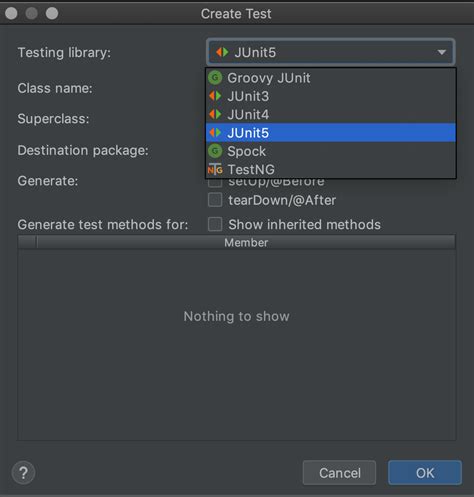Screen dimensions: 474x497
Task: Click the JUnit4 arrows icon in list
Action: pos(215,115)
